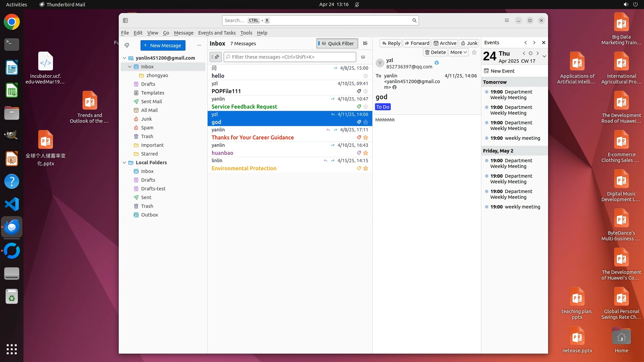The height and width of the screenshot is (362, 644).
Task: Toggle star on the hello message
Action: pyautogui.click(x=366, y=76)
